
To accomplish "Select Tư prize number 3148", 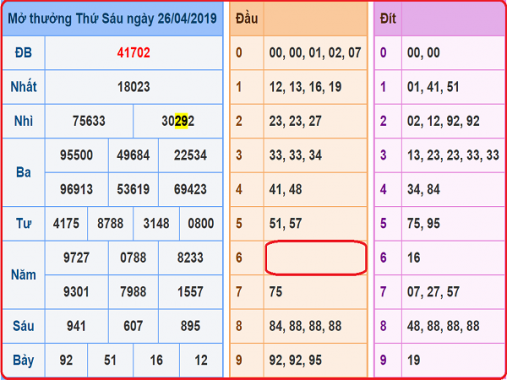I will click(156, 224).
